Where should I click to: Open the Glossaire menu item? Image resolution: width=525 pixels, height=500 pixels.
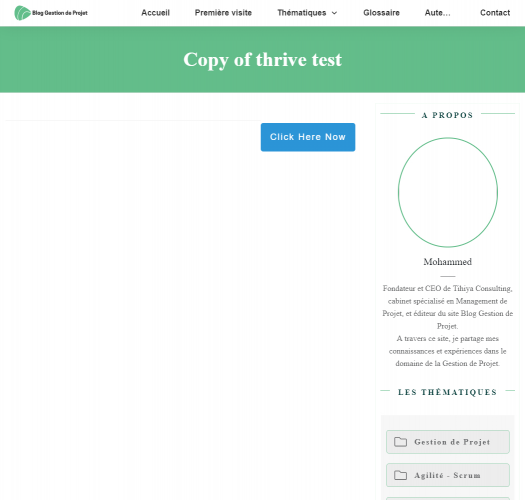(381, 13)
